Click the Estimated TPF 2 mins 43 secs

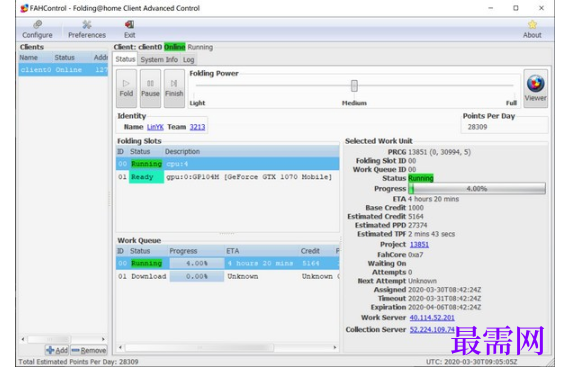431,234
